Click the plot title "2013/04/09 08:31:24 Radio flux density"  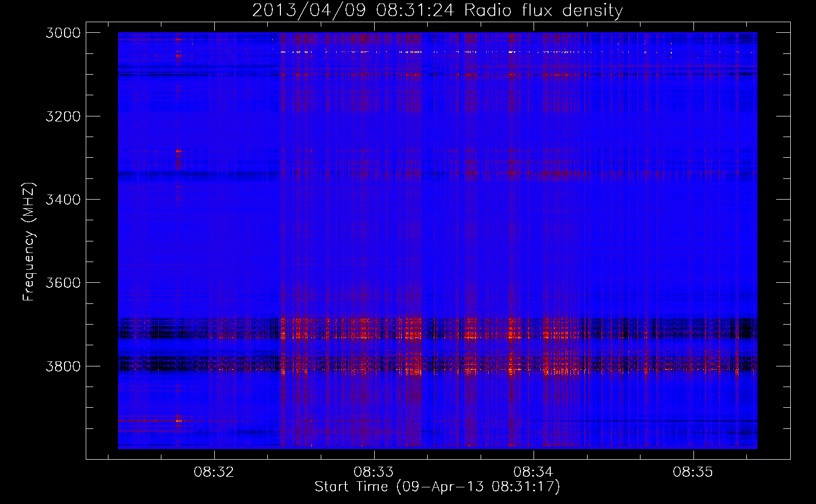click(x=437, y=11)
